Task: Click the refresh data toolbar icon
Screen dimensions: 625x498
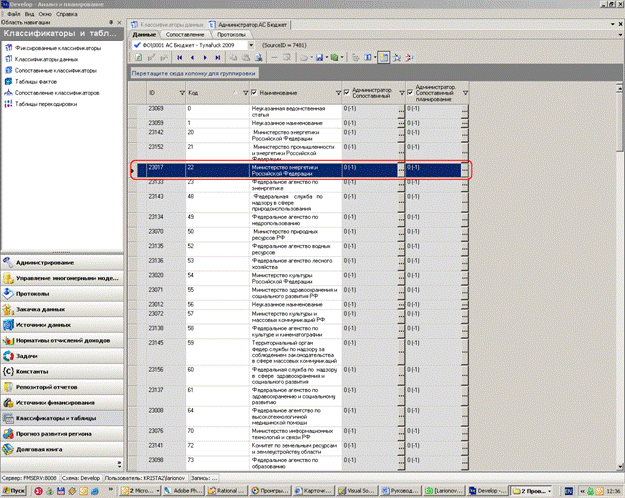Action: [138, 58]
